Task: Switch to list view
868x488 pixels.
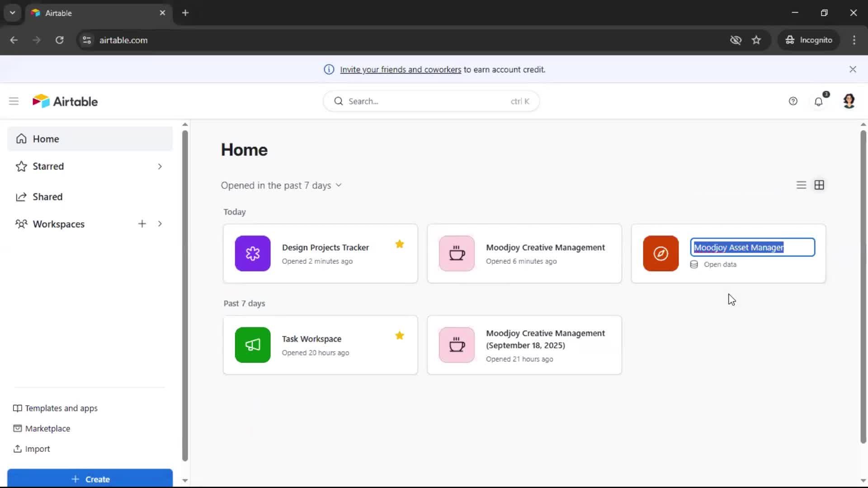Action: click(x=801, y=185)
